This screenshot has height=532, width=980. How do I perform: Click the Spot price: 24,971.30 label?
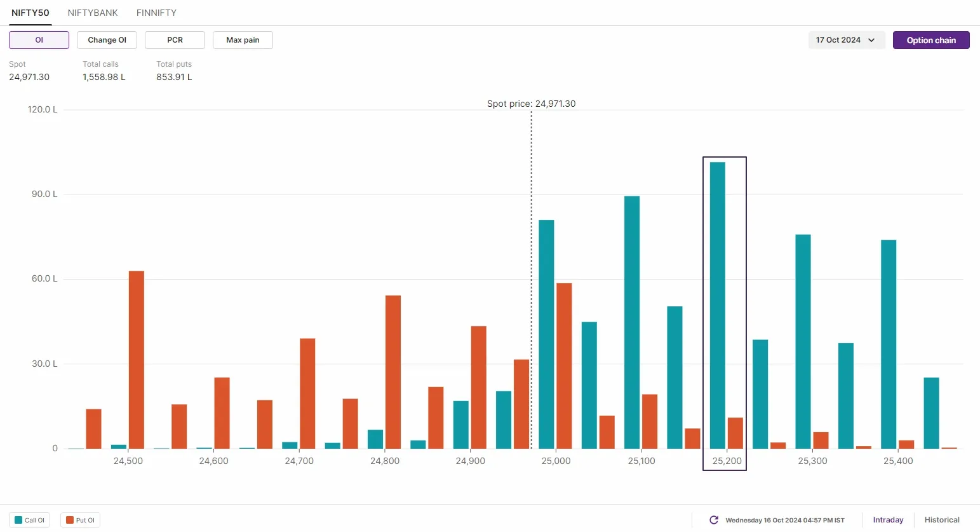pos(531,104)
